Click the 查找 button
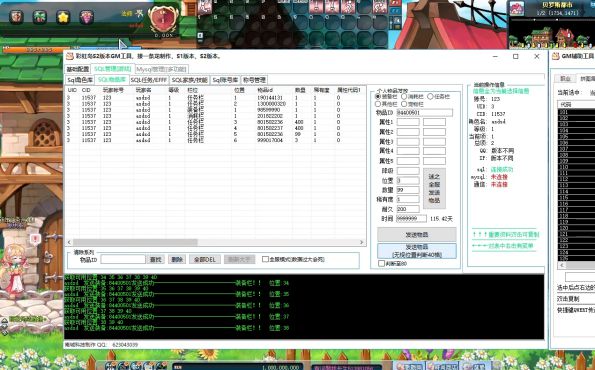Screen dimensions: 595x370 coord(156,260)
